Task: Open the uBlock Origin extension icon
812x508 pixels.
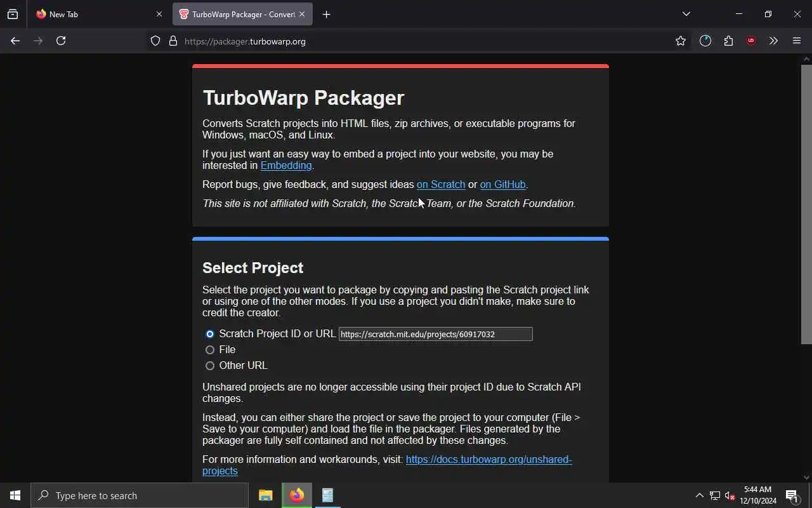Action: coord(751,41)
